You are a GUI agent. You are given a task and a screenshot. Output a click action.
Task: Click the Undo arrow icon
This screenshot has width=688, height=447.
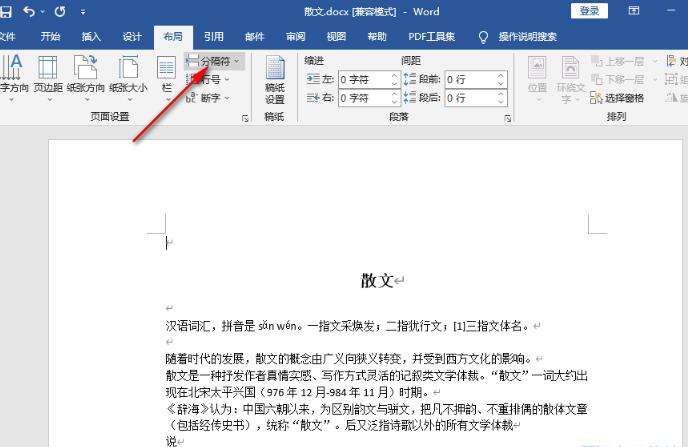click(x=29, y=11)
